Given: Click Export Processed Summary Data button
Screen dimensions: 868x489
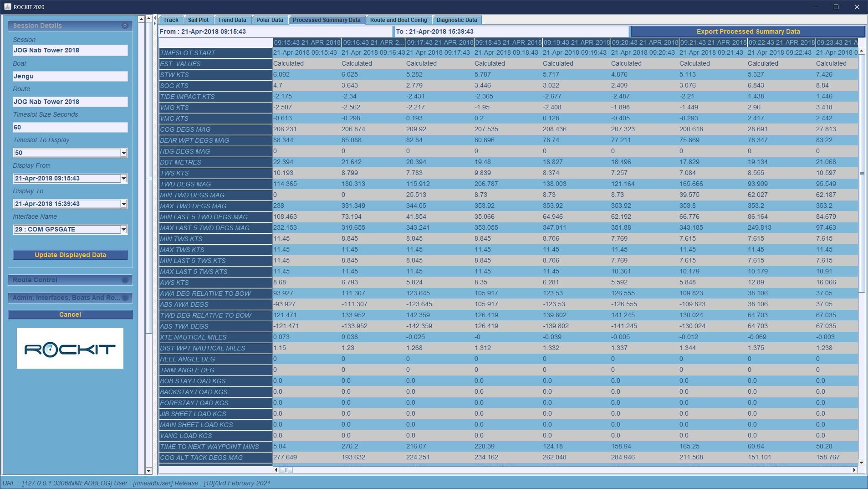Looking at the screenshot, I should pos(748,31).
